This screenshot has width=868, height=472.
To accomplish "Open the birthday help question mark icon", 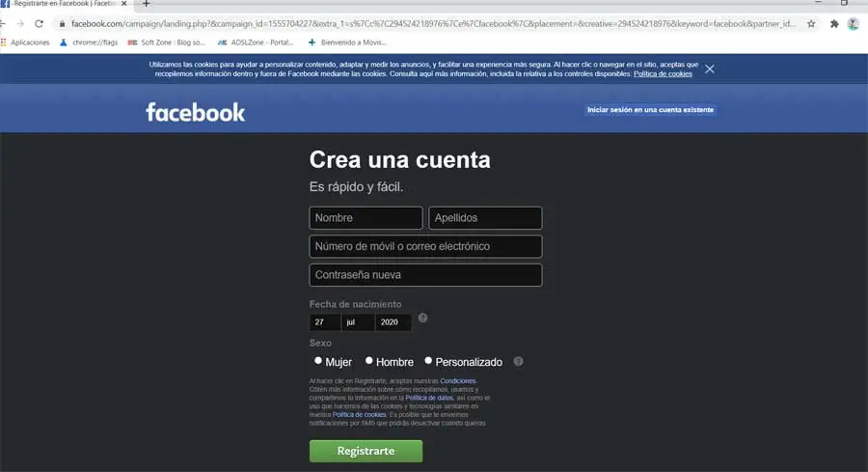I will [x=423, y=318].
